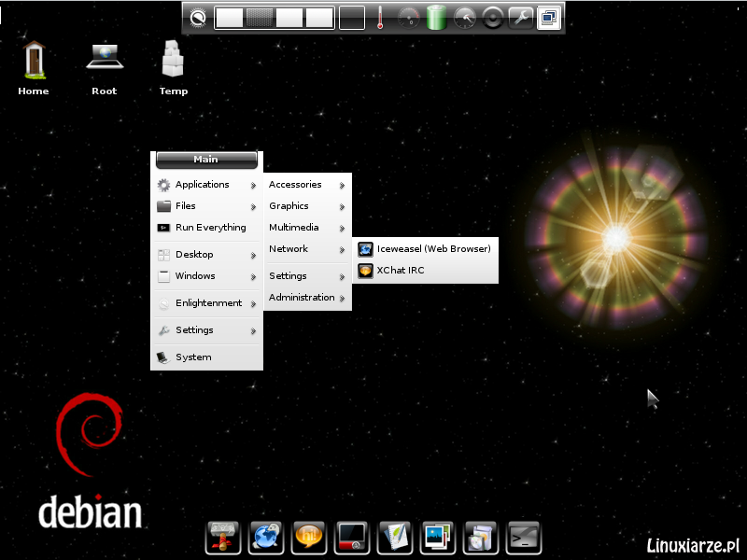Viewport: 747px width, 560px height.
Task: Open the notepad text editor dock icon
Action: coord(395,537)
